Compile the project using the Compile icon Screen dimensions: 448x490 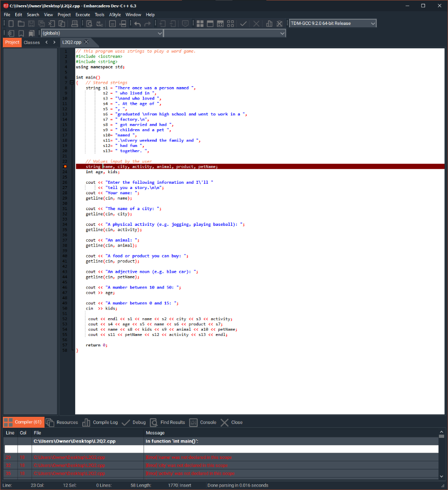tap(201, 23)
